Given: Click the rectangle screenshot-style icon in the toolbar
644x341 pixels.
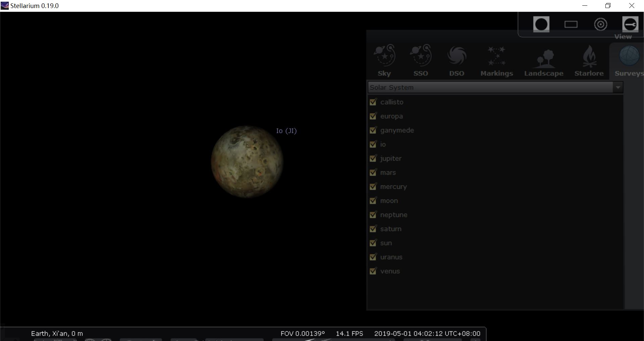Looking at the screenshot, I should pyautogui.click(x=571, y=24).
